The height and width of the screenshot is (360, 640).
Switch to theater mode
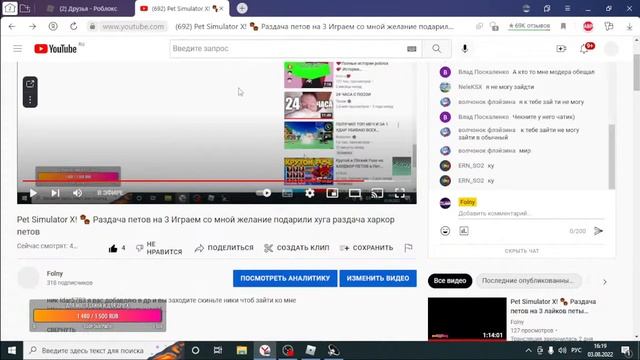tap(355, 193)
